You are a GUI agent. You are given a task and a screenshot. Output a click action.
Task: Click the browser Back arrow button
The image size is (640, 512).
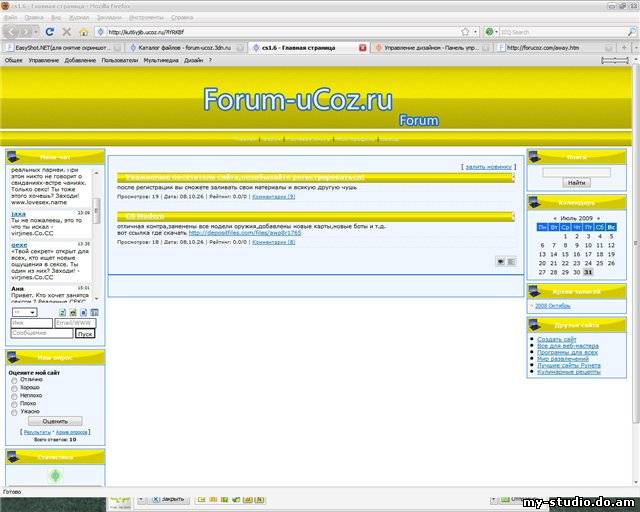click(12, 31)
